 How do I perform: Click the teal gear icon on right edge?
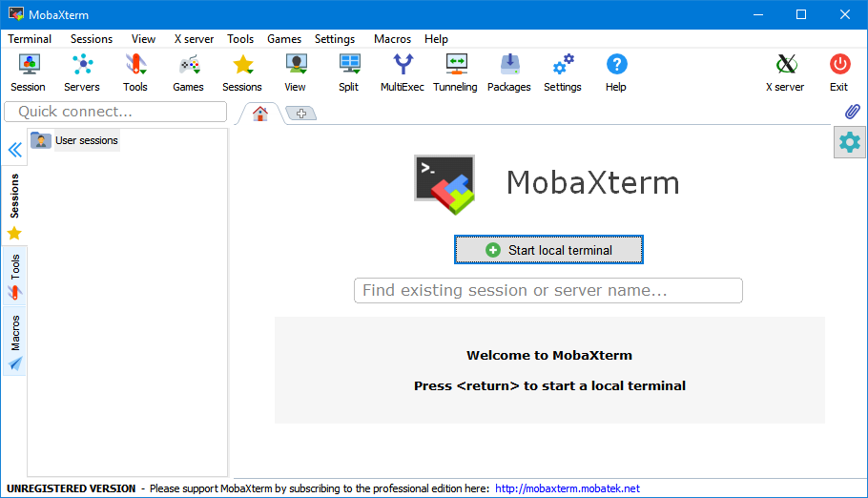(850, 142)
